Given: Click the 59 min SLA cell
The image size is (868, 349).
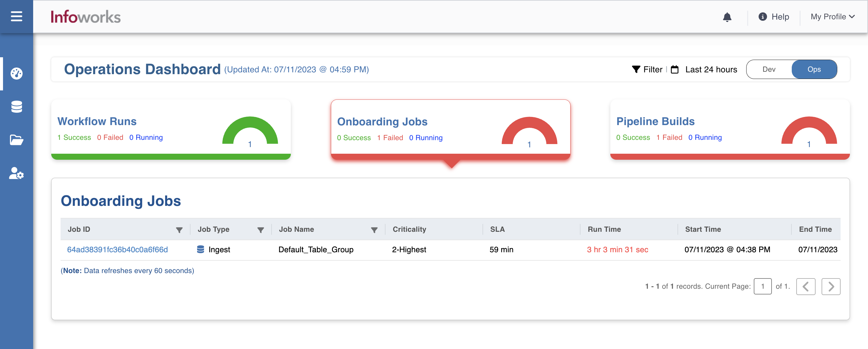Looking at the screenshot, I should coord(501,250).
